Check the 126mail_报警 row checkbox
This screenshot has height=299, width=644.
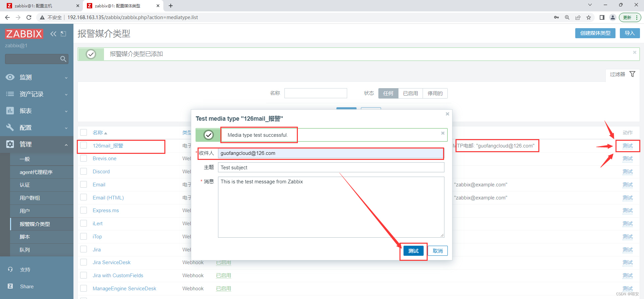[x=84, y=145]
